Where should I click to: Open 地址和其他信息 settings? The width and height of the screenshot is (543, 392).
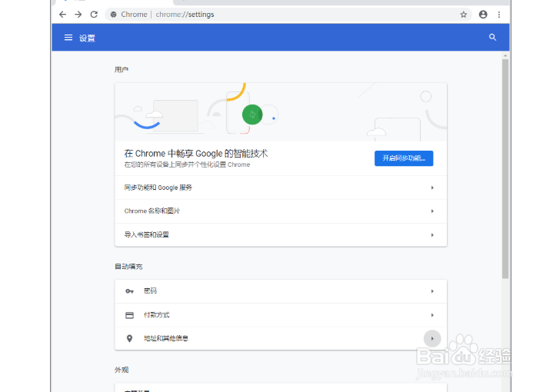pyautogui.click(x=281, y=338)
